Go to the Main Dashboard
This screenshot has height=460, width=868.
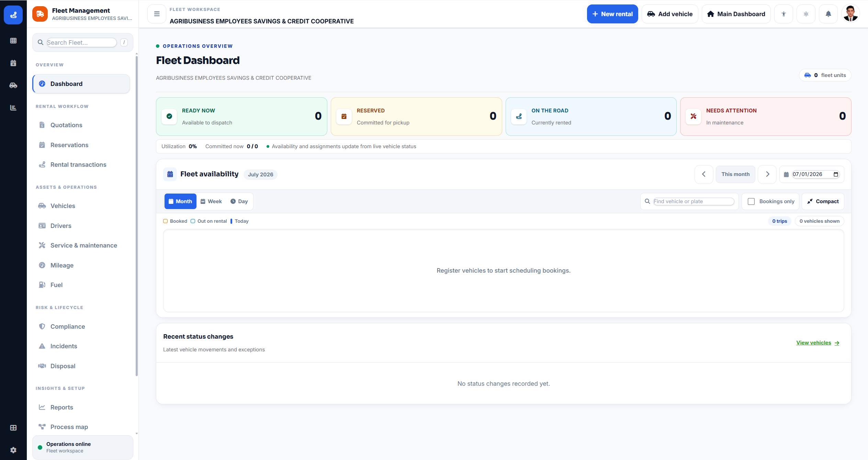pos(736,14)
